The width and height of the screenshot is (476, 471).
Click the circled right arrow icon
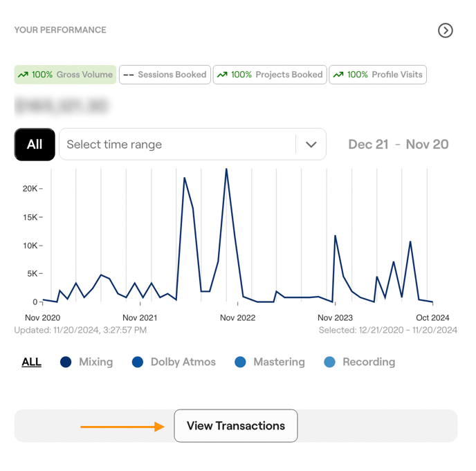point(446,30)
